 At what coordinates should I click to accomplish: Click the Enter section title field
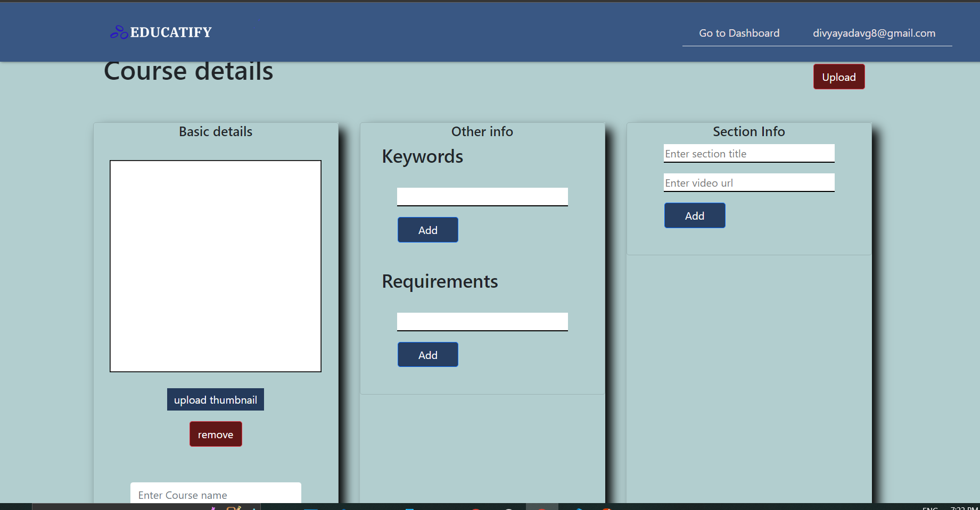(x=748, y=154)
